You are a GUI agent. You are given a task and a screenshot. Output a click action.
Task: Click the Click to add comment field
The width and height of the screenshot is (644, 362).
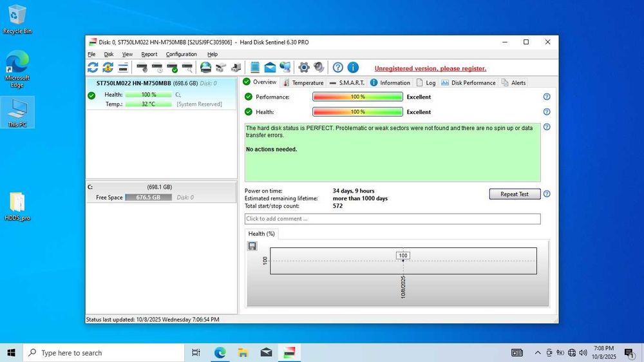point(392,218)
